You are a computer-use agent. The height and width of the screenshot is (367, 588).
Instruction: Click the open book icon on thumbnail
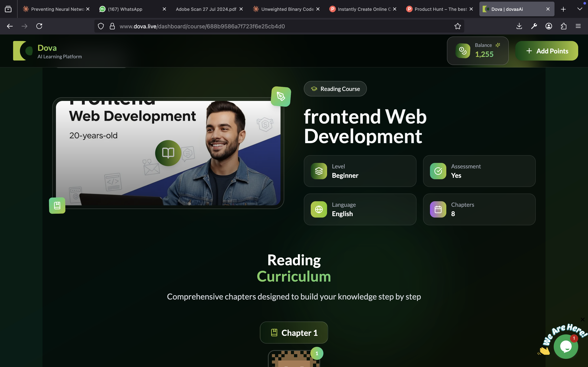pos(168,153)
